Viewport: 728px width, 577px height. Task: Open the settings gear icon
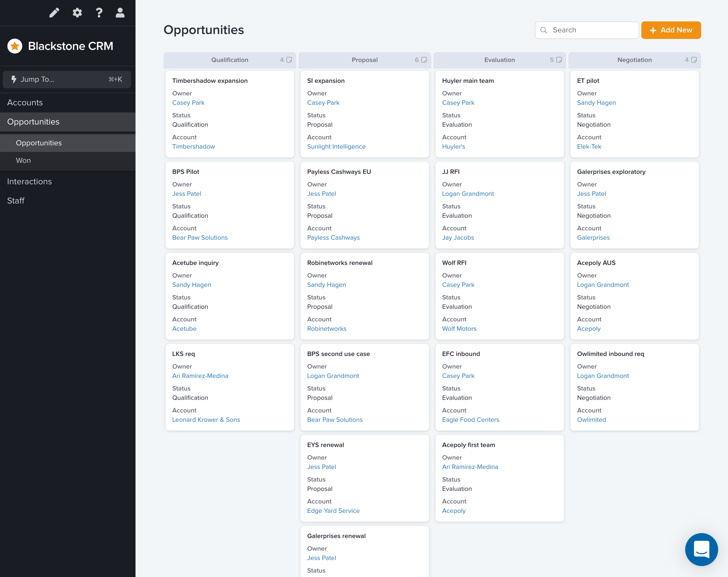(77, 13)
